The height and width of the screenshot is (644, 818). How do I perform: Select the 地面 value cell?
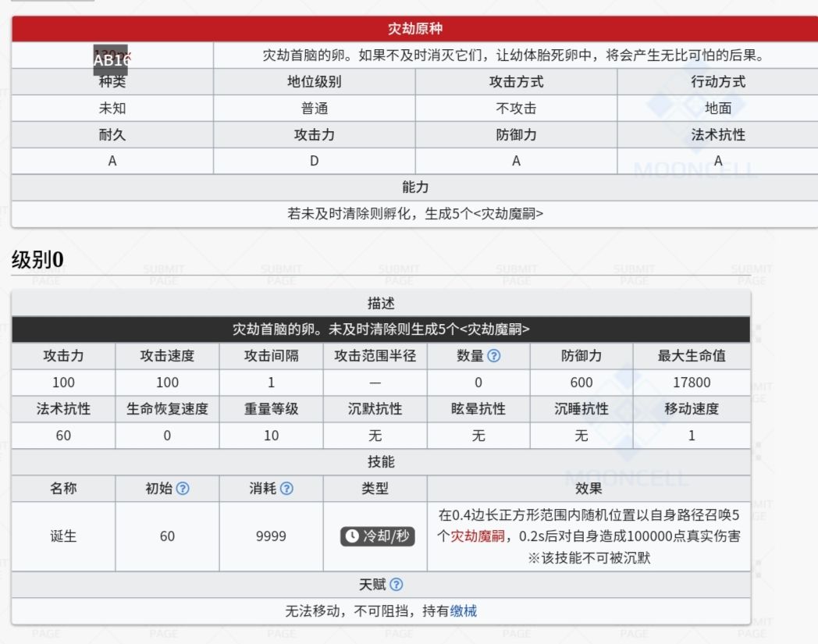[718, 109]
